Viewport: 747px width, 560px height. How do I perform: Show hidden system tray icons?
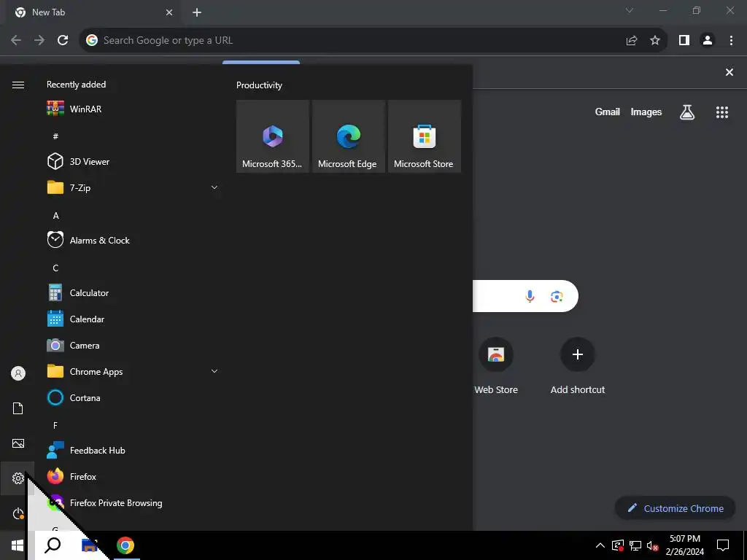point(600,545)
